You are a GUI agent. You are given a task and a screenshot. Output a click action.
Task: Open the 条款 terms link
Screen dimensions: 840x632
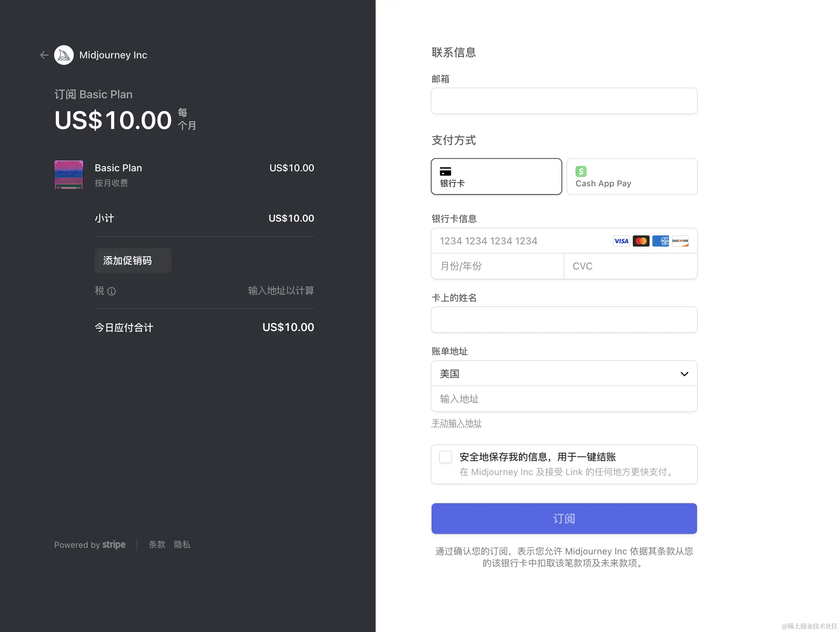[x=157, y=545]
